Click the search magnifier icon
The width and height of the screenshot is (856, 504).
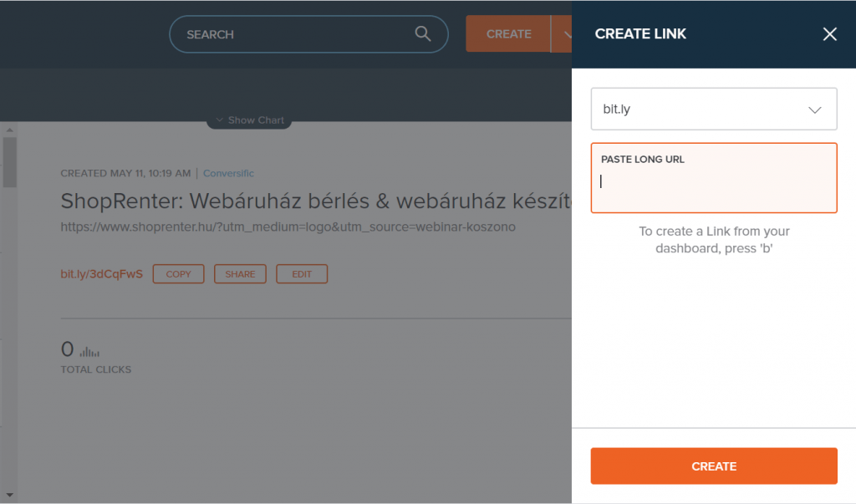422,34
